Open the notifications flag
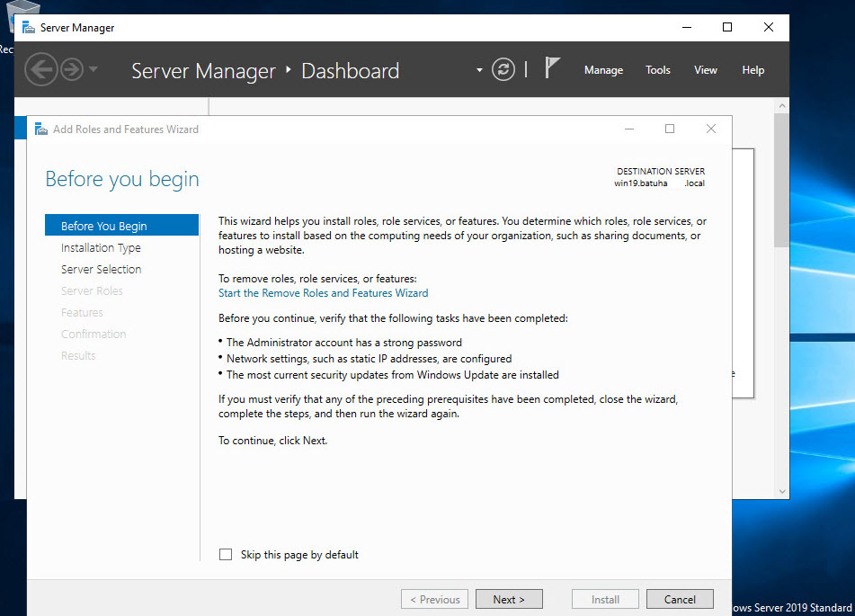The image size is (855, 616). [x=553, y=69]
